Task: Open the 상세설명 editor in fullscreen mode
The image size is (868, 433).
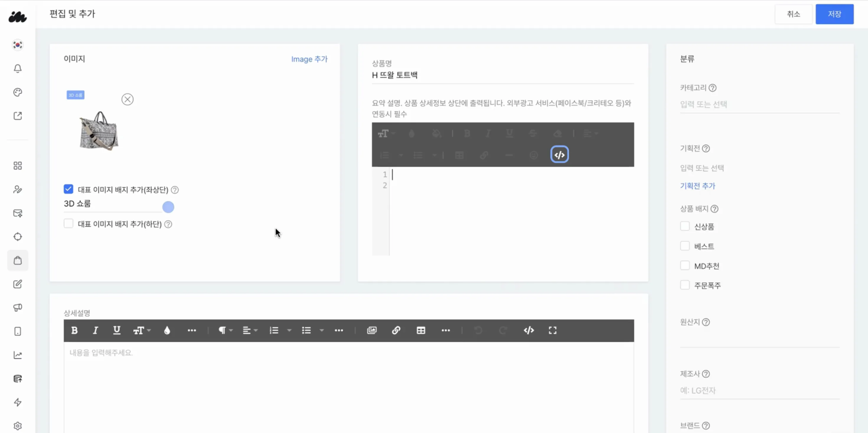Action: point(552,331)
